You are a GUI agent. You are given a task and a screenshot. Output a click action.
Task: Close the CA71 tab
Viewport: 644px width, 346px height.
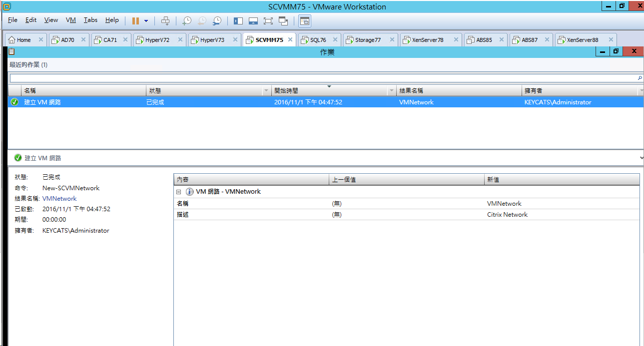(x=125, y=40)
